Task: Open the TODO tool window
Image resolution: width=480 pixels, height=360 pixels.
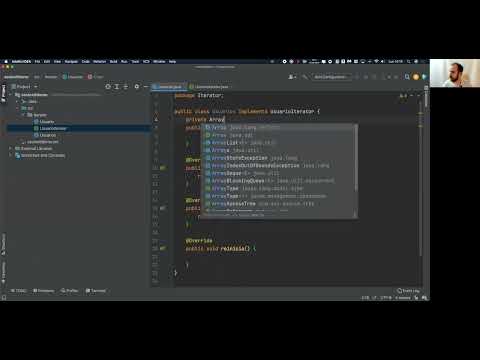Action: [x=19, y=291]
